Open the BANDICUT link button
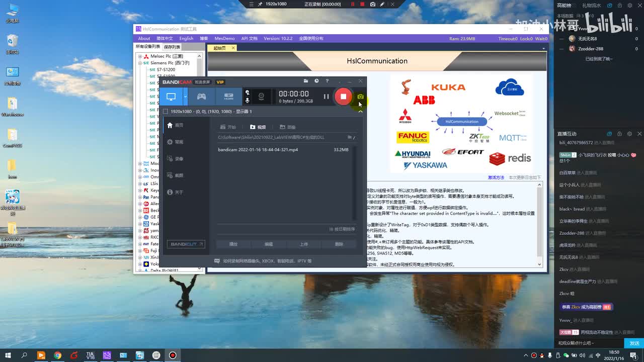 186,244
